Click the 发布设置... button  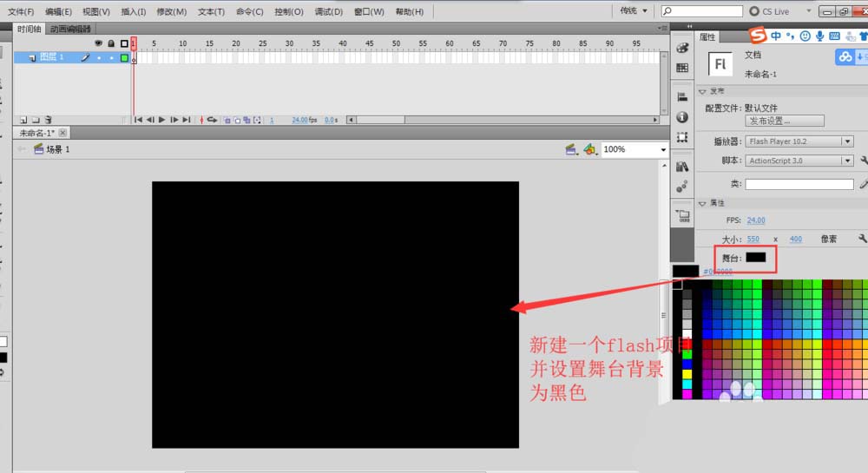(x=785, y=121)
